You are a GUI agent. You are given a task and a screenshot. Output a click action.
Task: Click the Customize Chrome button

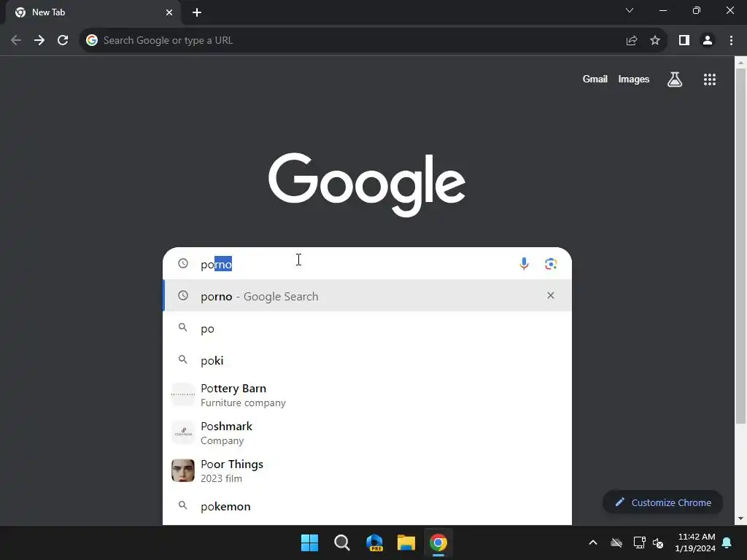[x=662, y=502]
